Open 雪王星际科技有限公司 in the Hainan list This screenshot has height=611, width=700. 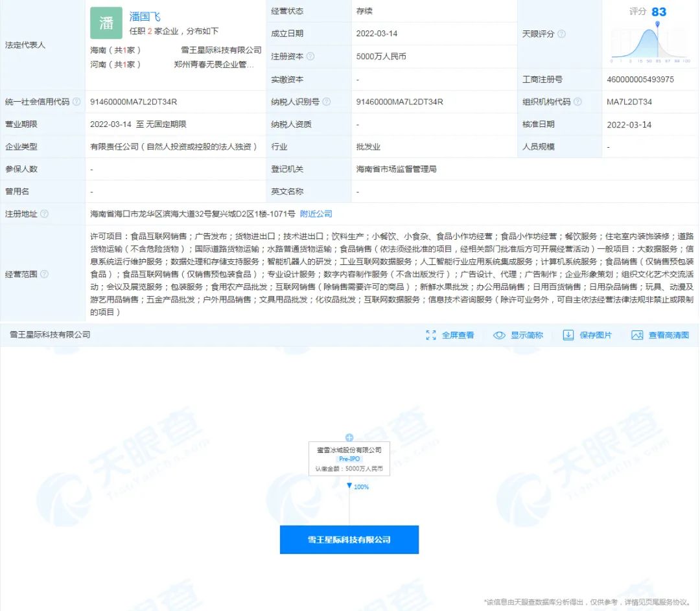click(x=221, y=50)
